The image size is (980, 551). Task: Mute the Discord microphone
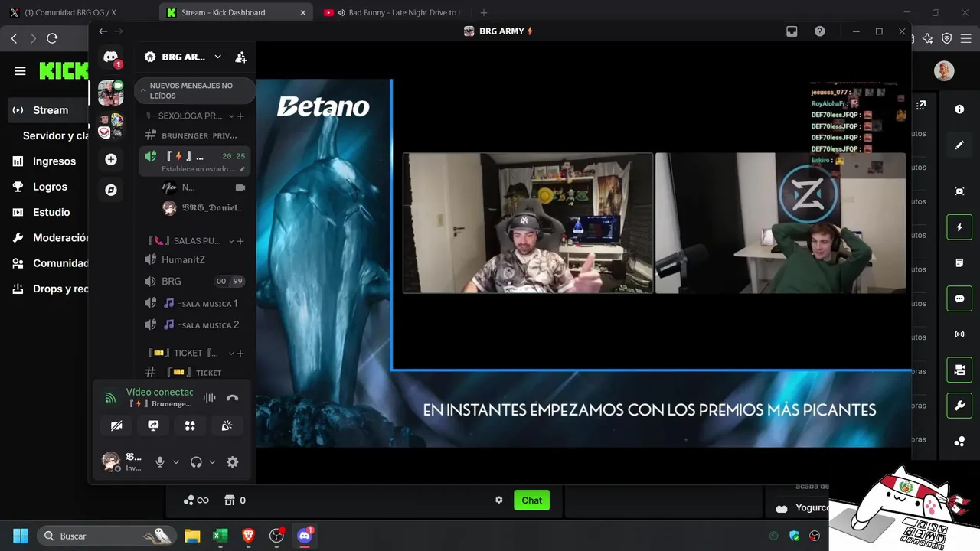pyautogui.click(x=160, y=461)
